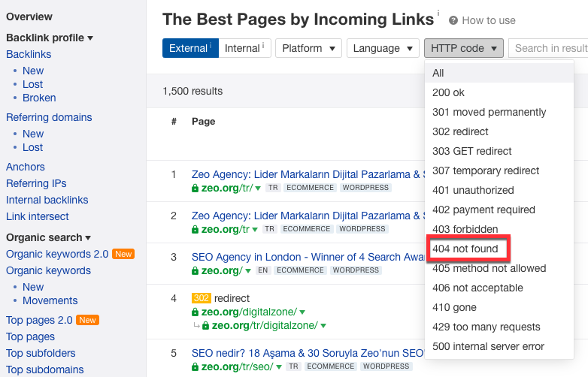Open Internal backlinks report
588x377 pixels.
click(x=47, y=200)
